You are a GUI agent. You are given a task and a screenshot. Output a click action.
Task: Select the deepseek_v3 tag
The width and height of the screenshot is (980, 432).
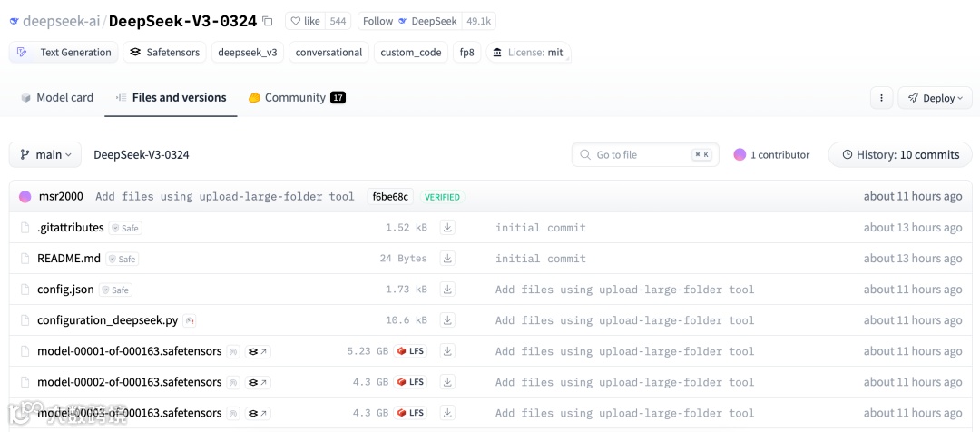pyautogui.click(x=248, y=53)
